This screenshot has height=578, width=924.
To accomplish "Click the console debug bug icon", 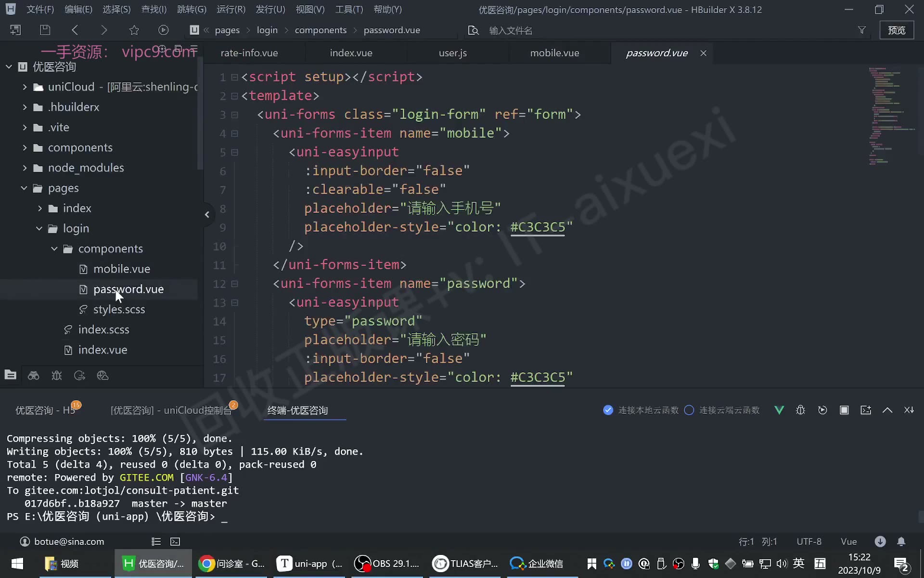I will point(801,410).
